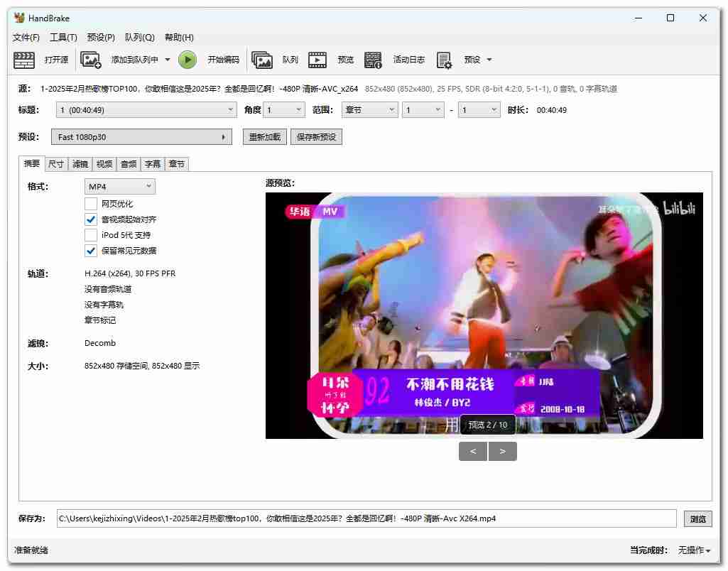
Task: Click the HandBrake app logo in title bar
Action: (19, 18)
